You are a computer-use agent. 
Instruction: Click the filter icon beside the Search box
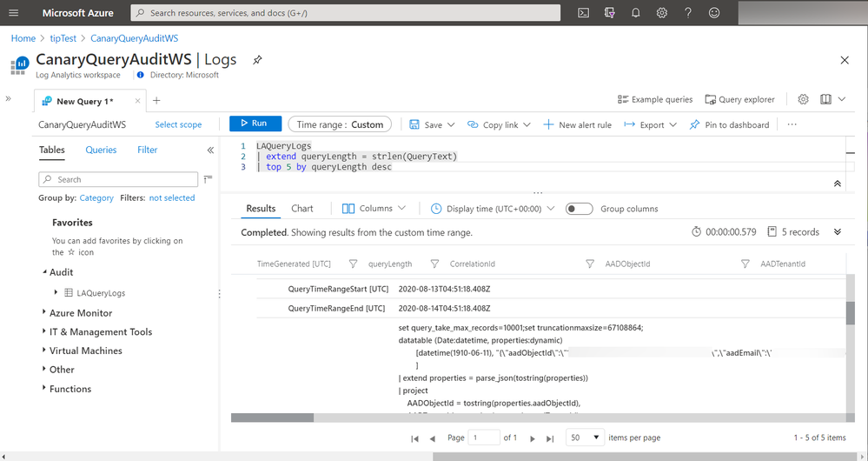pos(209,179)
